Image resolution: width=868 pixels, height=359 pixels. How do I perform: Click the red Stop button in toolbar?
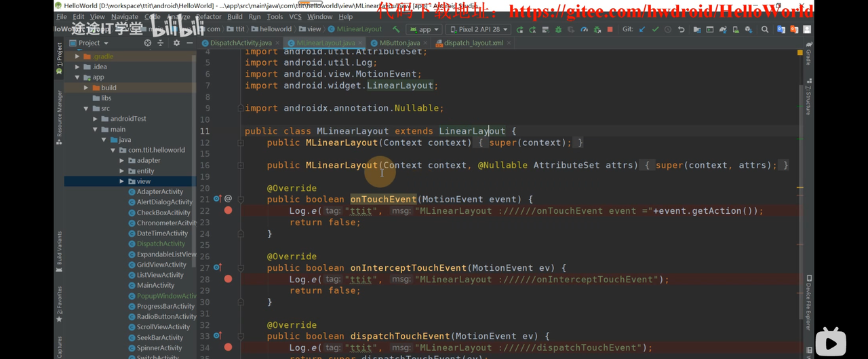610,29
